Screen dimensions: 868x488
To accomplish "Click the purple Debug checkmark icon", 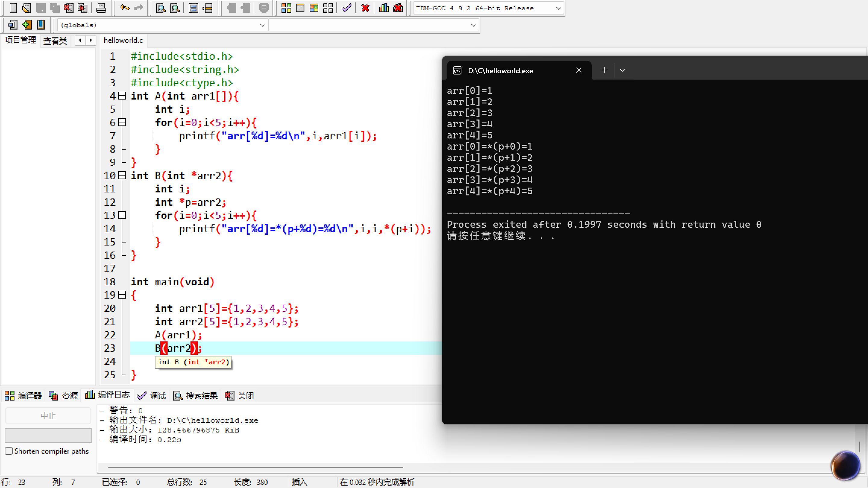I will tap(346, 8).
